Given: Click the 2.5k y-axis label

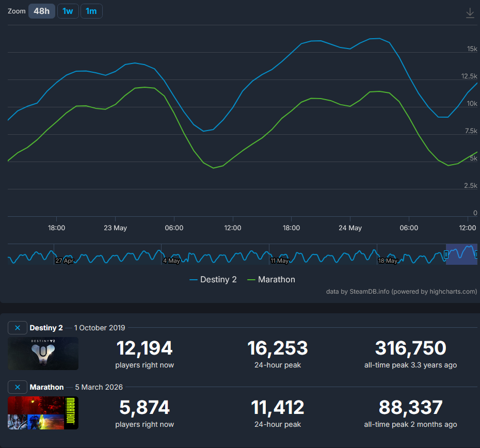Looking at the screenshot, I should click(x=471, y=186).
